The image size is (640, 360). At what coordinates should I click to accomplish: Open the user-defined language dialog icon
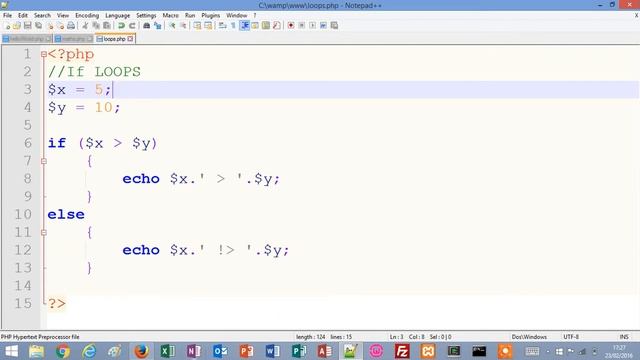pyautogui.click(x=255, y=26)
